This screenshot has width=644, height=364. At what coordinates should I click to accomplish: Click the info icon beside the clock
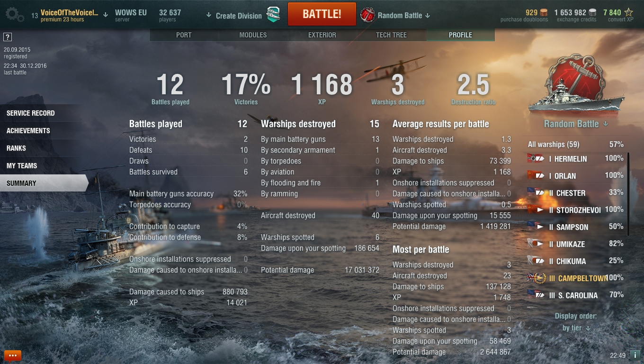tap(635, 355)
